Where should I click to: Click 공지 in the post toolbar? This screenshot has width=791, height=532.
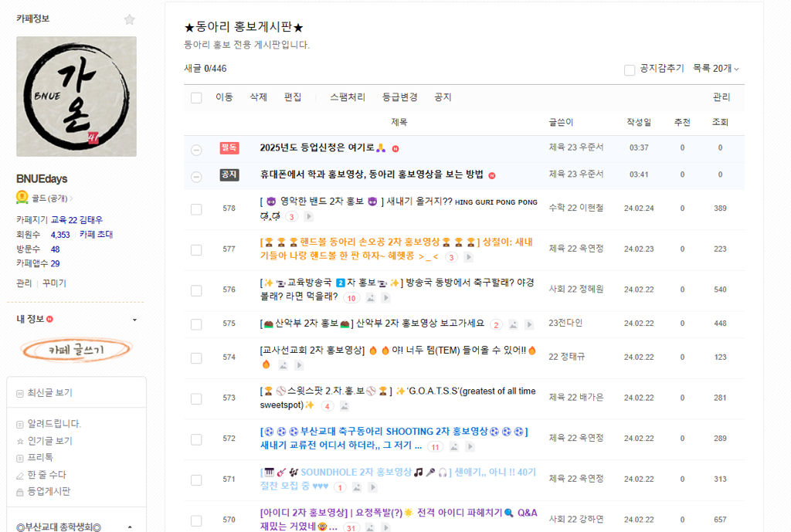pos(443,97)
